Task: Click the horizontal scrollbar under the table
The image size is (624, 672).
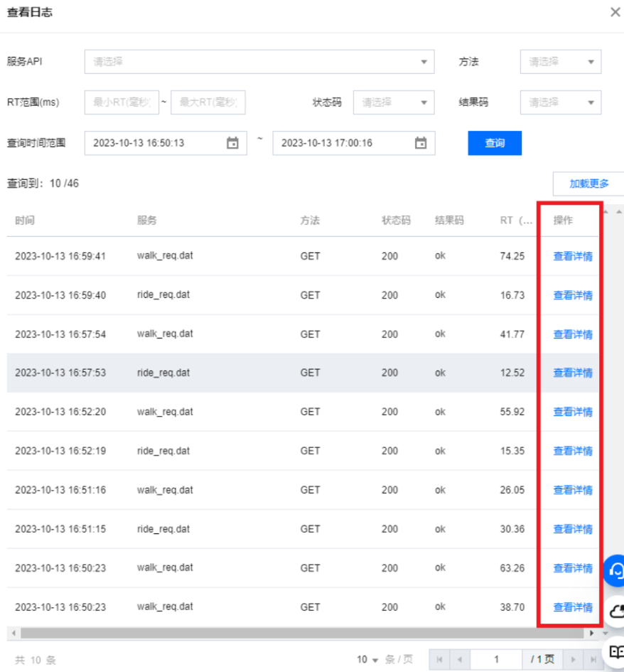Action: tap(298, 633)
